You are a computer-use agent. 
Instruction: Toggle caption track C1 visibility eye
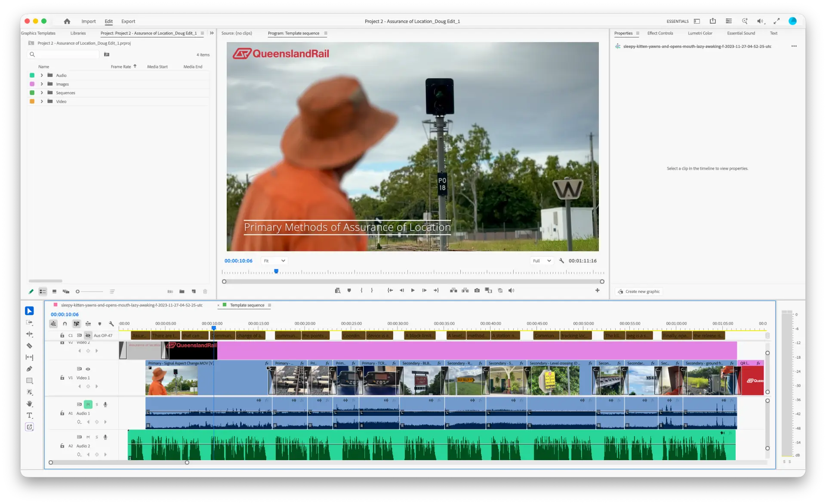88,335
